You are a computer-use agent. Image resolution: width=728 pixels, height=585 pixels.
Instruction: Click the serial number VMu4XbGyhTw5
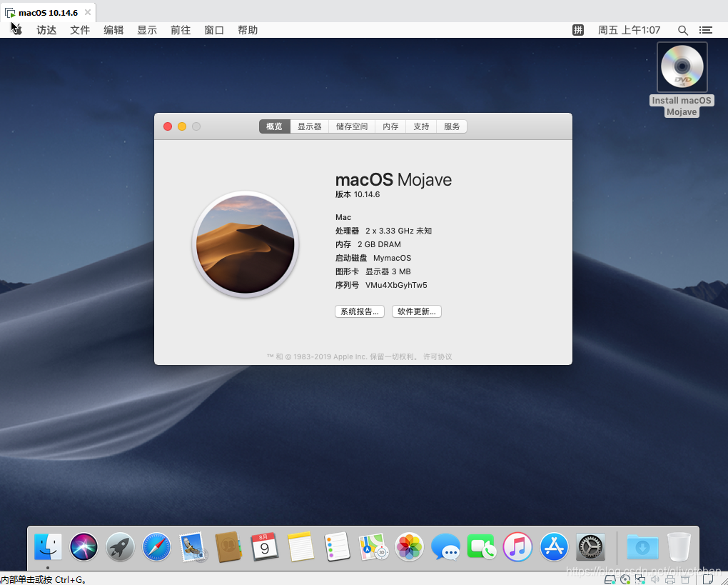coord(396,285)
